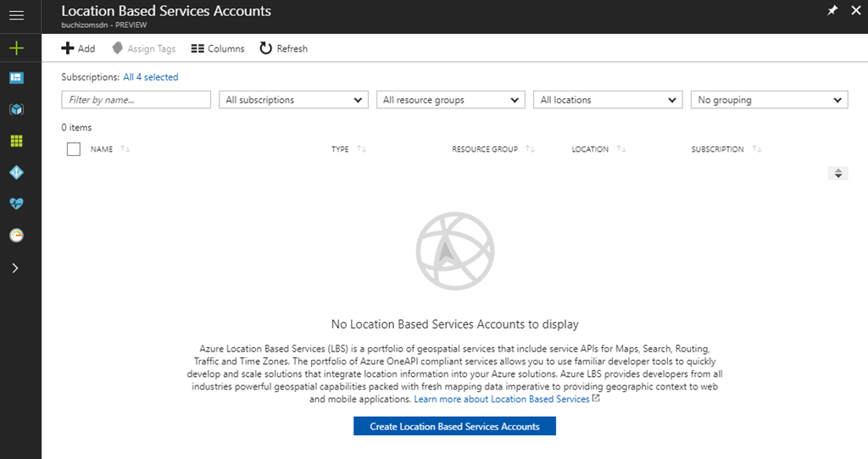Image resolution: width=868 pixels, height=459 pixels.
Task: Open the All subscriptions dropdown
Action: click(x=293, y=100)
